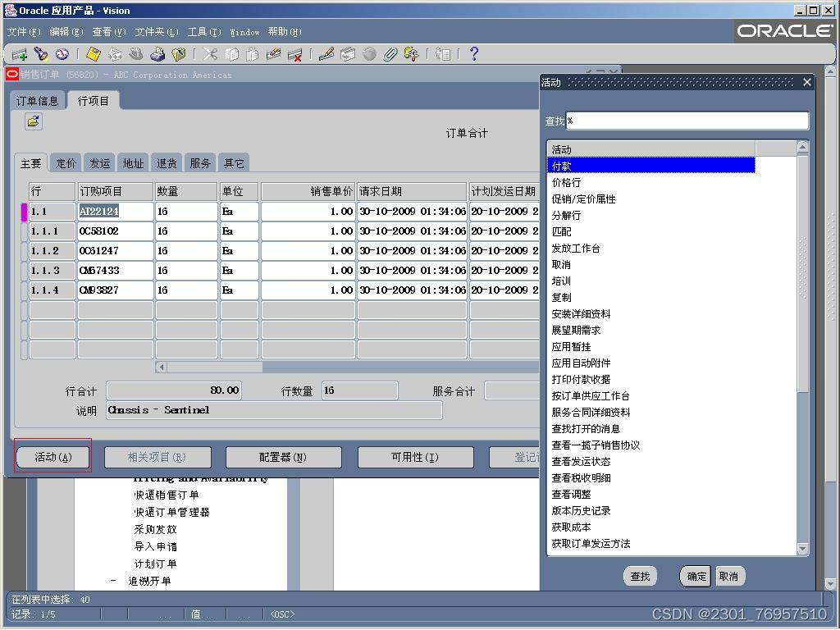Select the 发运 sub-tab
This screenshot has width=840, height=630.
99,163
